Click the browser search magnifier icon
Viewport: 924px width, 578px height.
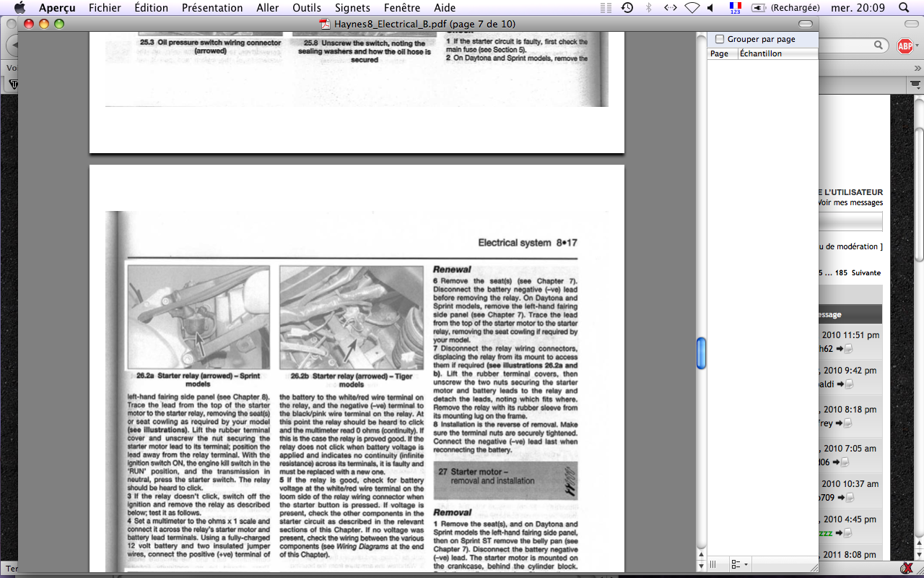tap(879, 45)
